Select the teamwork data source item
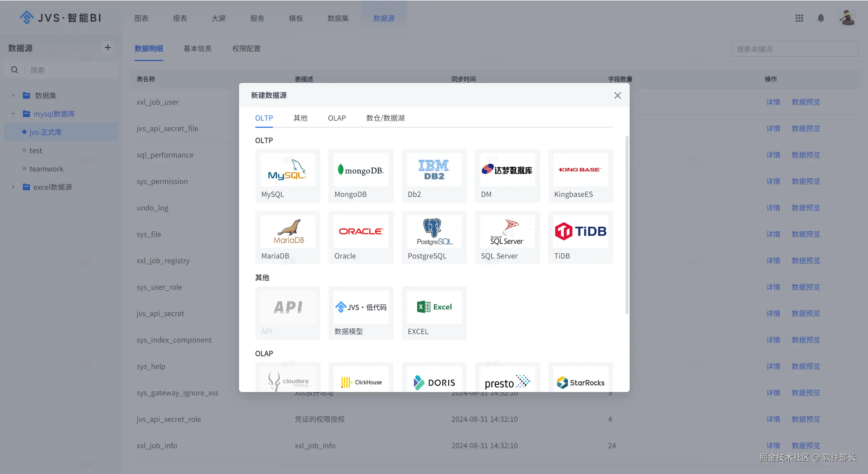Image resolution: width=868 pixels, height=474 pixels. (x=46, y=169)
